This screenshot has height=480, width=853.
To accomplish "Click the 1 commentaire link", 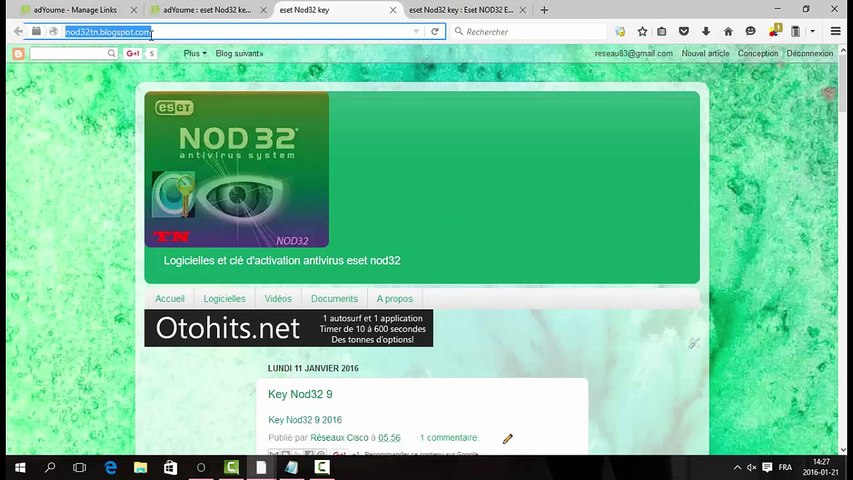I will point(449,438).
